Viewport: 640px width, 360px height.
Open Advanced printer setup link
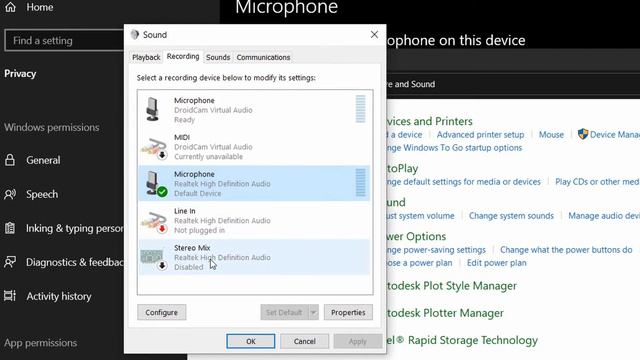tap(480, 135)
